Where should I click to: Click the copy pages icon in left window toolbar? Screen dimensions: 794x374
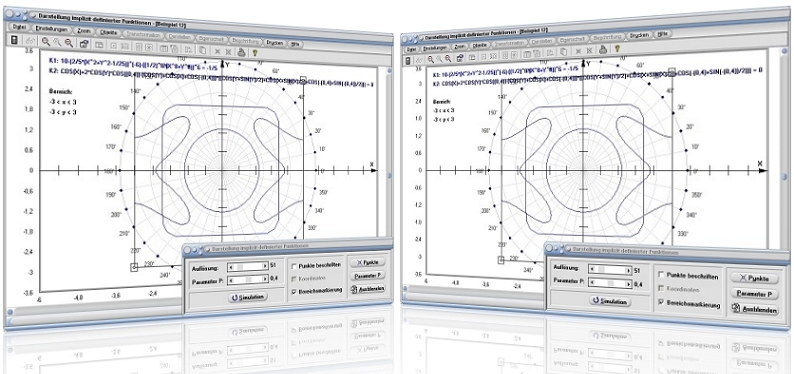(x=202, y=50)
